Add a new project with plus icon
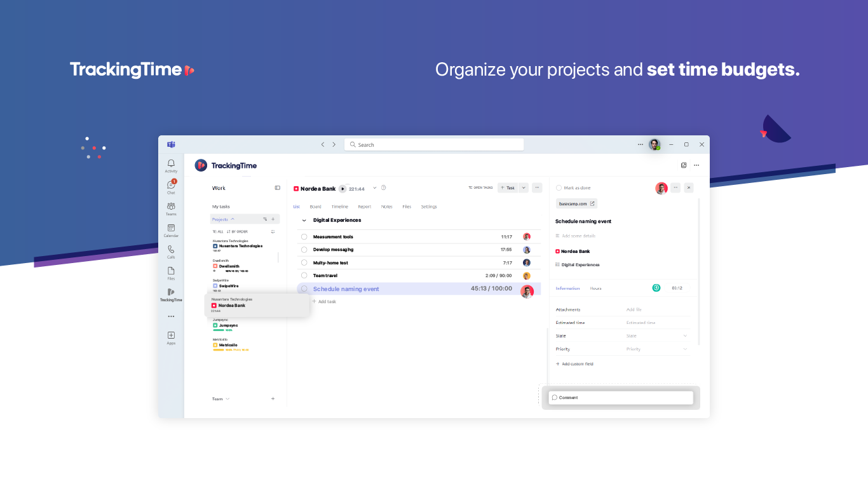Screen dimensions: 868x488 coord(273,219)
